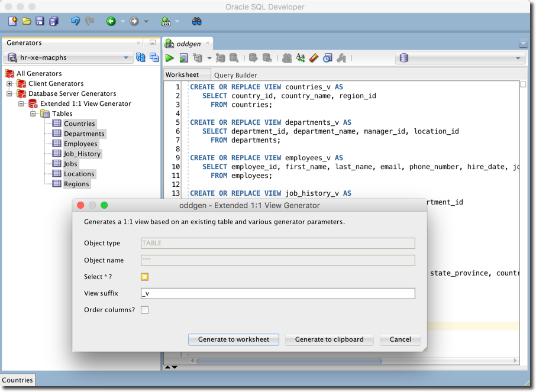Click the Countries status bar tab
This screenshot has width=536, height=392.
coord(17,380)
